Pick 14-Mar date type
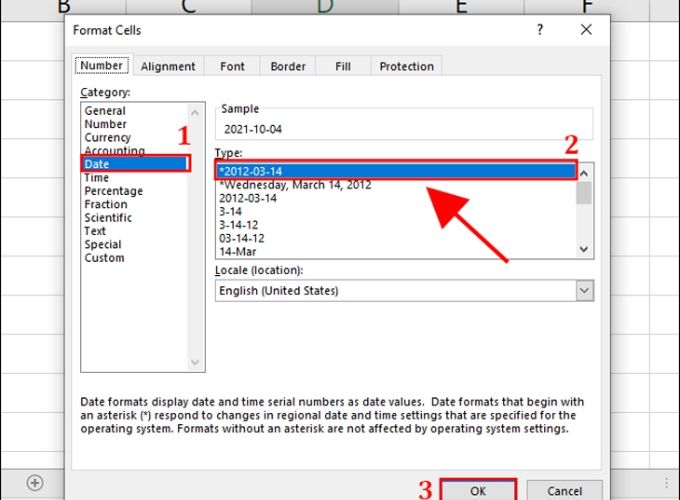Viewport: 680px width, 500px height. pos(238,252)
